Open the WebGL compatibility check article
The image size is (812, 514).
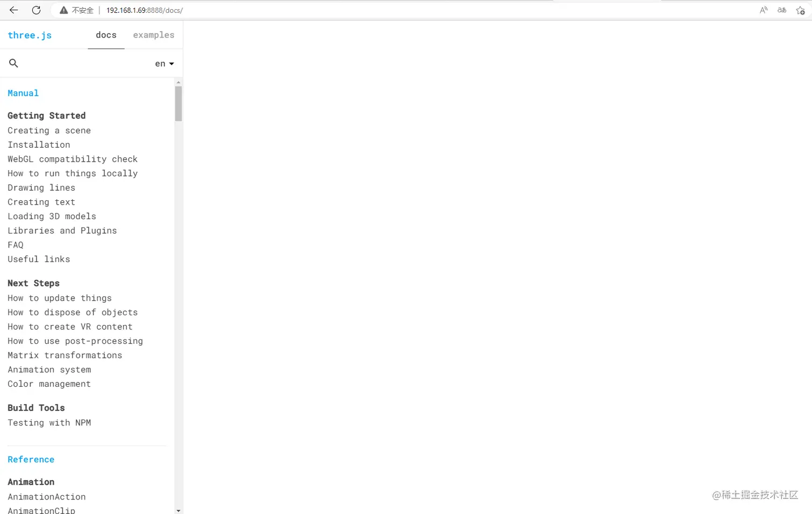[x=73, y=159]
